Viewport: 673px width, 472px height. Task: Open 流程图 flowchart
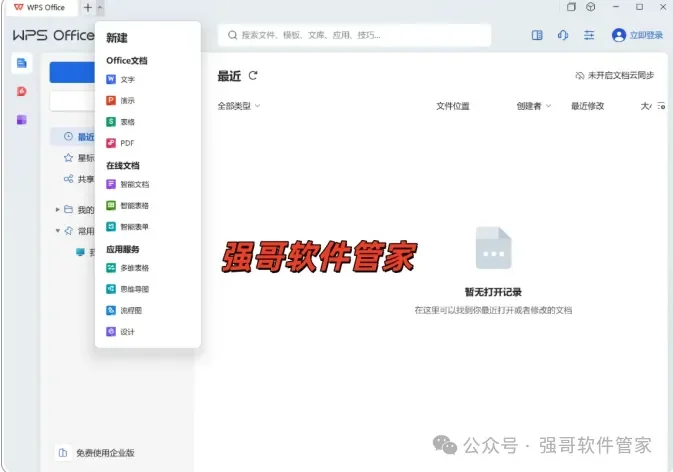[124, 310]
